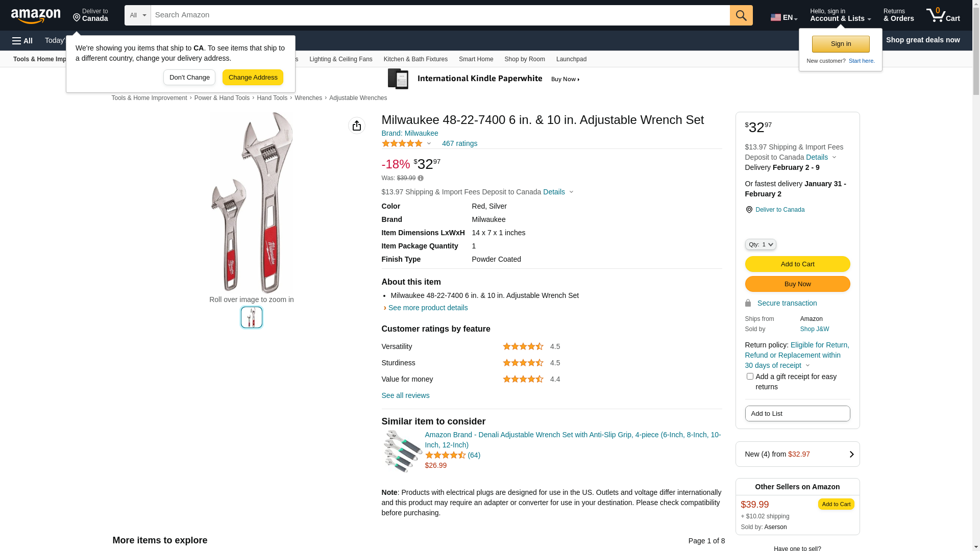Open the shopping cart
The width and height of the screenshot is (980, 551).
(943, 15)
